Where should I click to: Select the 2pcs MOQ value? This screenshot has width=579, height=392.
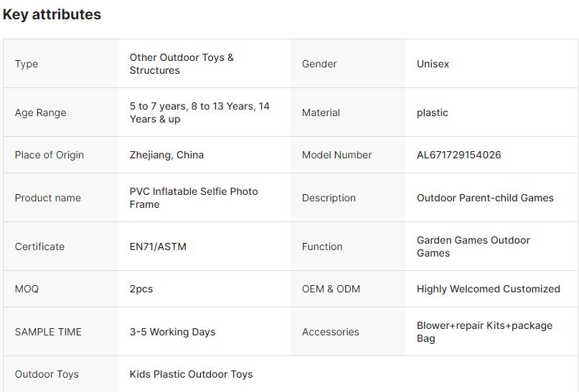141,289
